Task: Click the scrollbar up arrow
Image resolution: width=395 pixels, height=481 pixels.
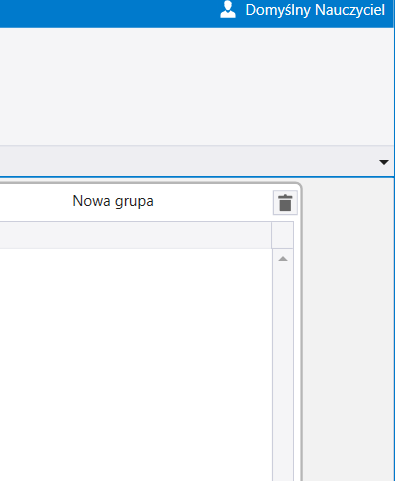Action: (283, 259)
